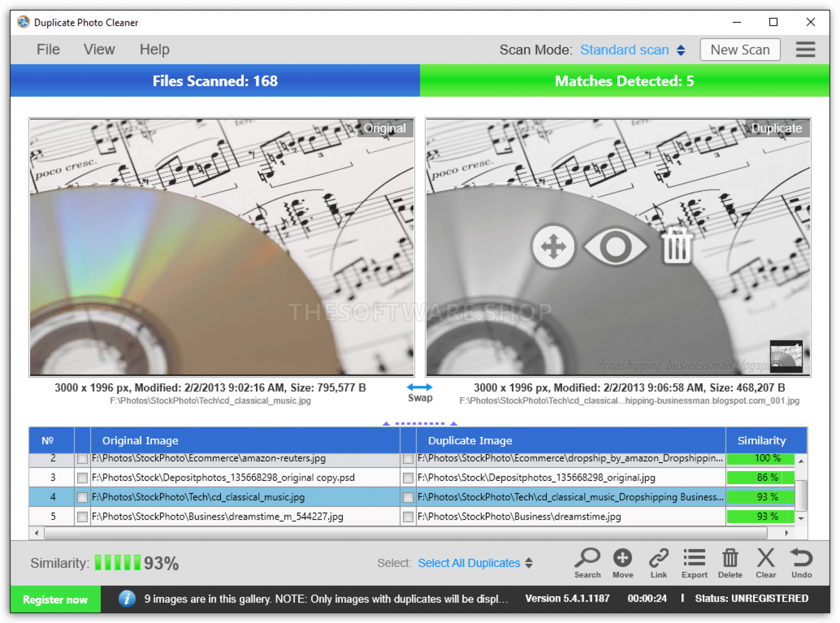
Task: Click the Move icon in bottom toolbar
Action: pos(622,558)
